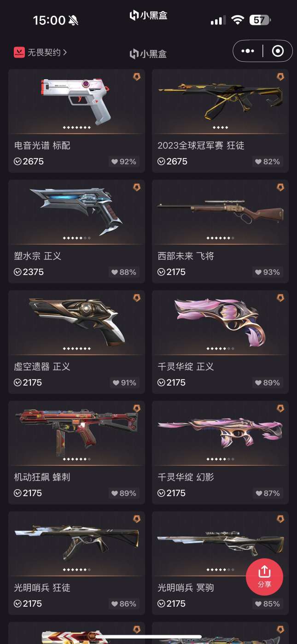Tap the 2175 price of 机动狂飙 蜂刺
The image size is (297, 644).
[32, 493]
